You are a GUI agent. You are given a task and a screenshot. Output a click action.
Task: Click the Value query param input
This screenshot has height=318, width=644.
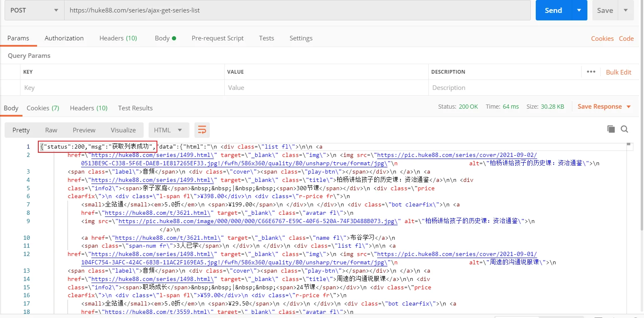tap(326, 87)
